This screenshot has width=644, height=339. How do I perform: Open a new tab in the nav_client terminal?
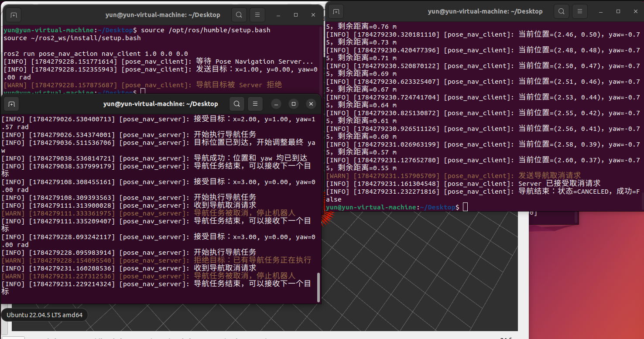coord(14,15)
